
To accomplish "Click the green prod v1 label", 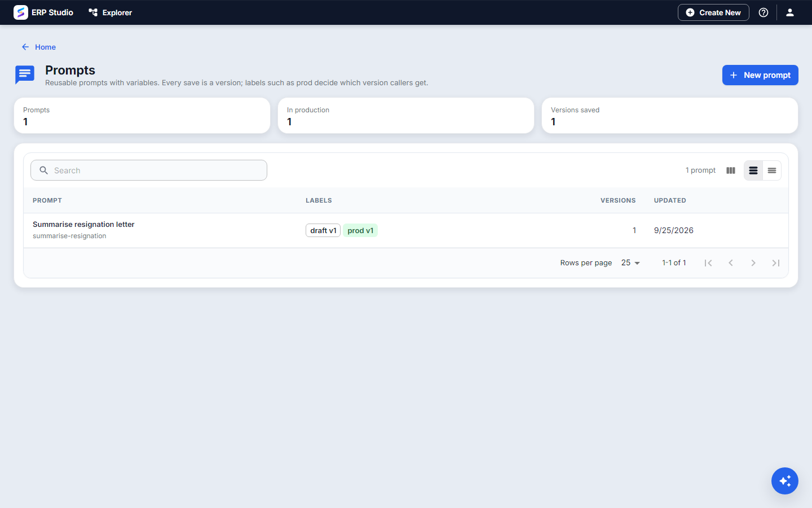I will point(360,230).
